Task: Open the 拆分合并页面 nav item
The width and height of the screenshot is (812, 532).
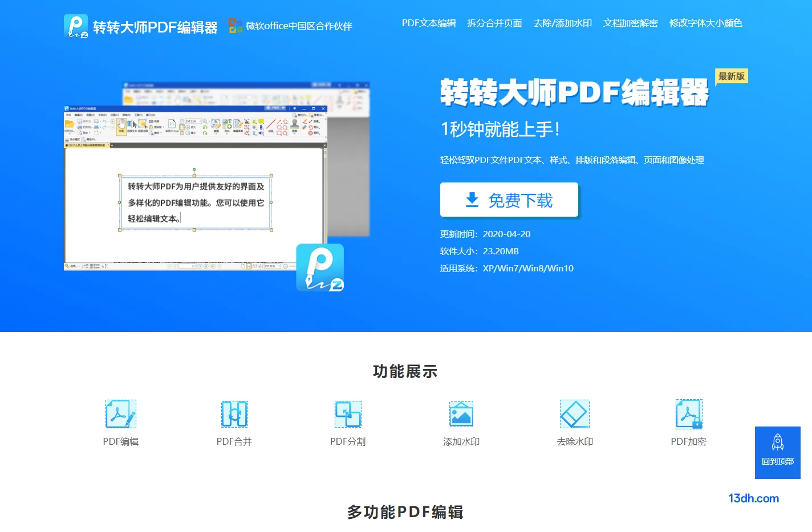Action: (x=494, y=23)
